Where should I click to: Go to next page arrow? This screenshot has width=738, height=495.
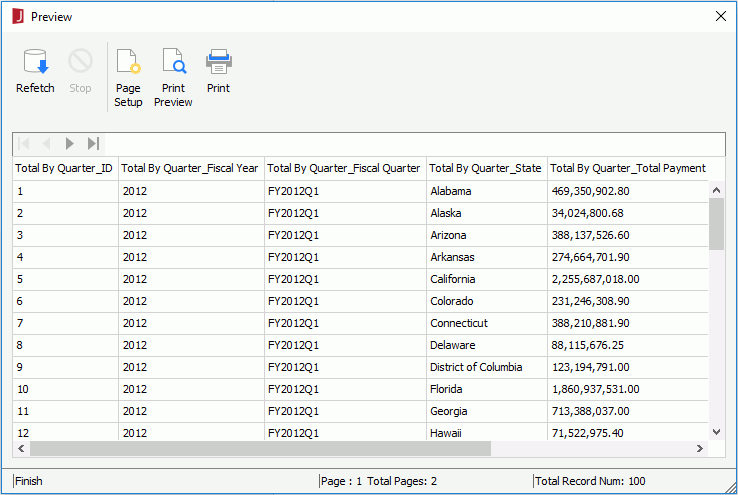(x=69, y=144)
